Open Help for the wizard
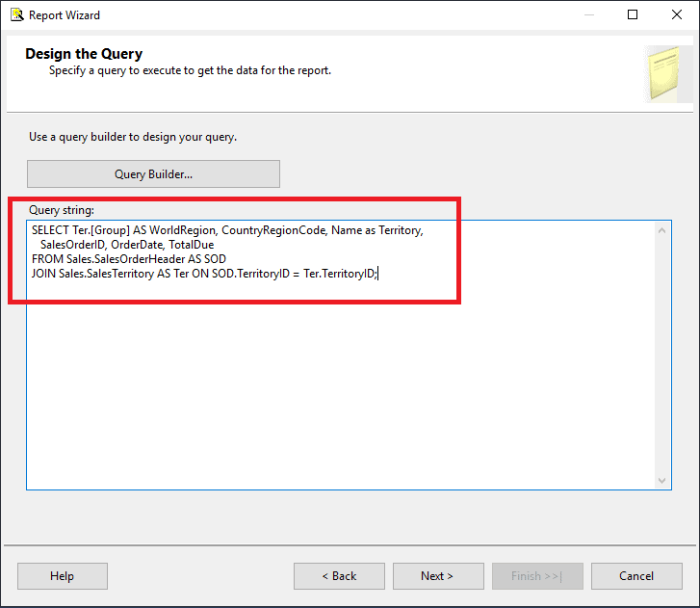 pos(63,576)
